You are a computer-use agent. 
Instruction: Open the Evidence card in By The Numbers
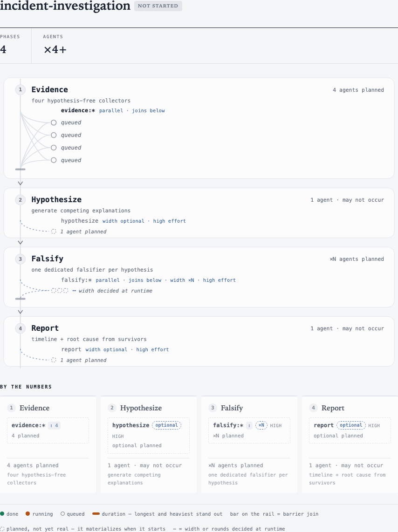[x=48, y=444]
